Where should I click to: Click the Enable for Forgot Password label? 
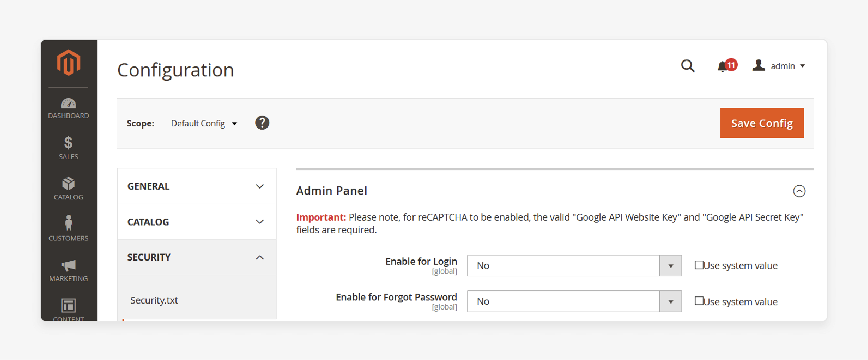pyautogui.click(x=396, y=297)
